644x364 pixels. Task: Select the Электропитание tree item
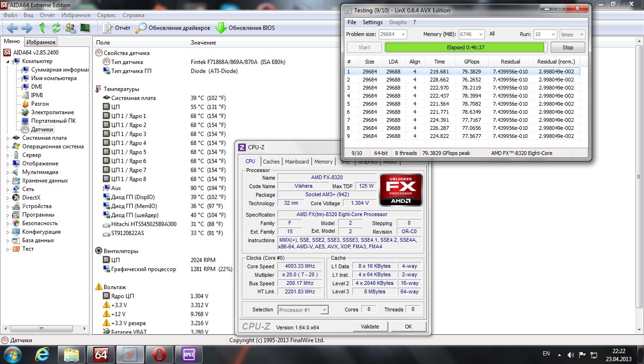[x=48, y=112]
